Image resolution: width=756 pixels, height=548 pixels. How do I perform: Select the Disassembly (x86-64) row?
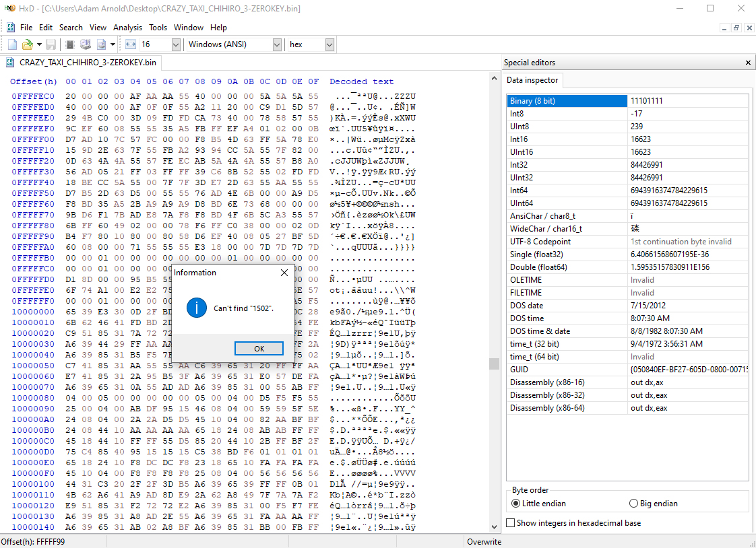628,408
